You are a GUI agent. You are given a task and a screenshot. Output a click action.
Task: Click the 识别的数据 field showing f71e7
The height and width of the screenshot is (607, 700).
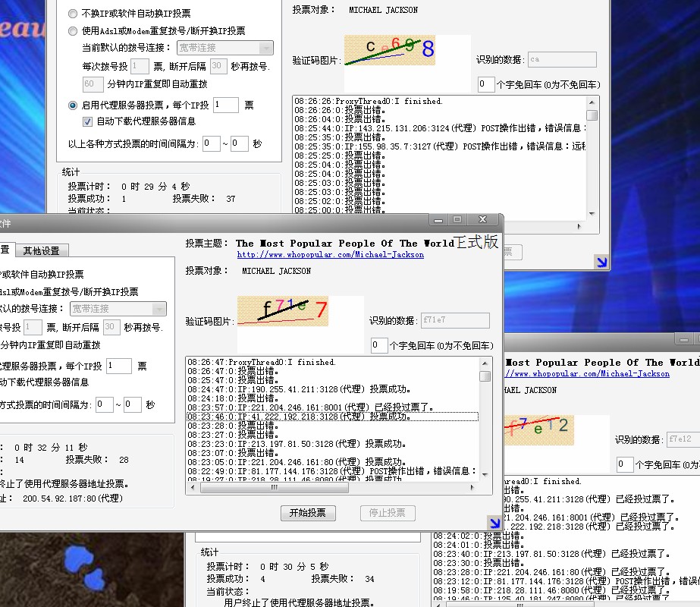[455, 321]
